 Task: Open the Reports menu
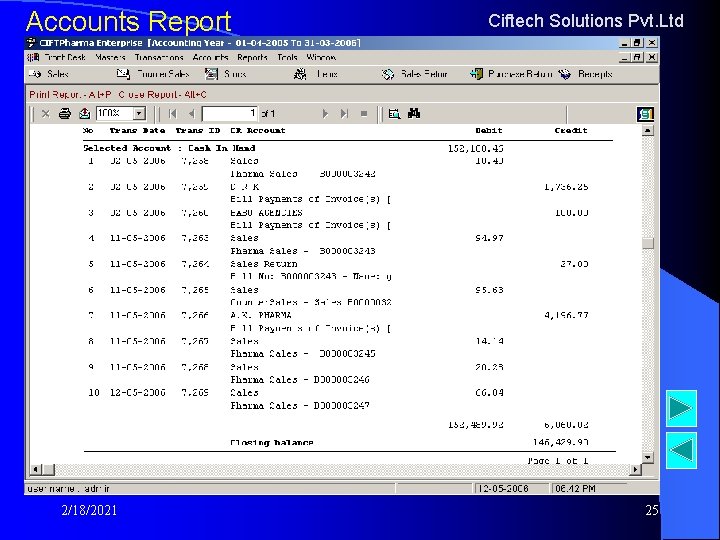point(252,57)
